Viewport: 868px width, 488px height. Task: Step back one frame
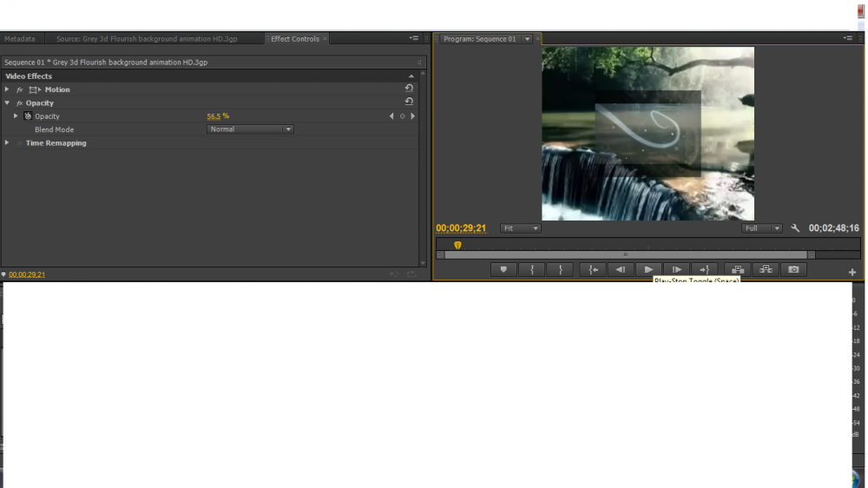pyautogui.click(x=620, y=270)
